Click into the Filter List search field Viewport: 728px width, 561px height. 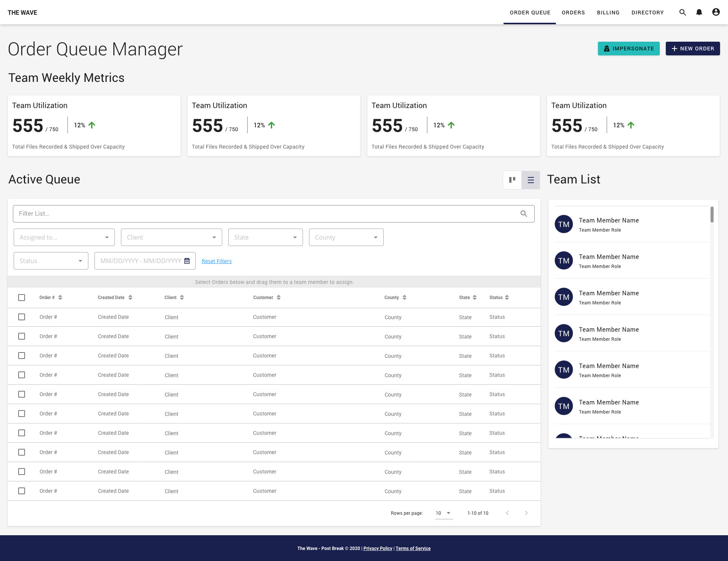point(274,214)
